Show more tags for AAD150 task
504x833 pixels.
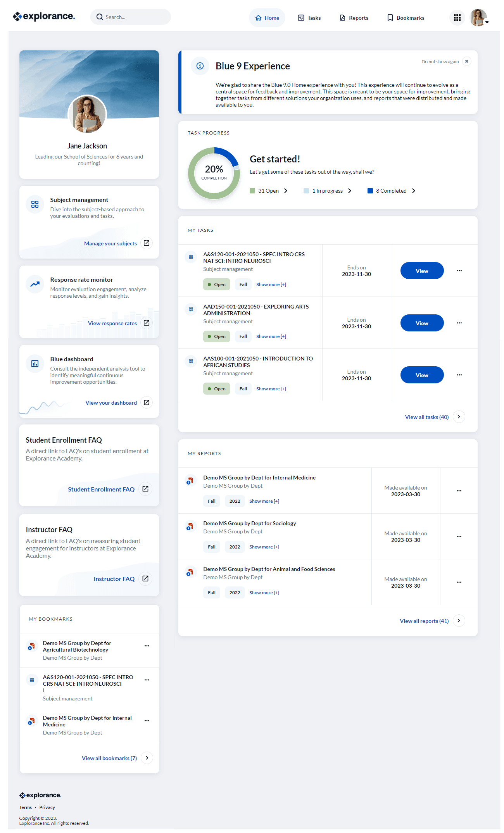[x=271, y=336]
